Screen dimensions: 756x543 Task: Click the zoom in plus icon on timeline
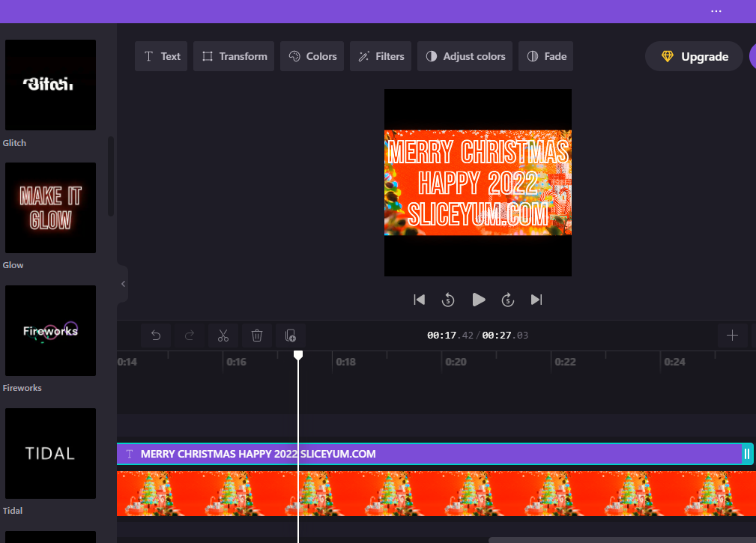tap(732, 336)
